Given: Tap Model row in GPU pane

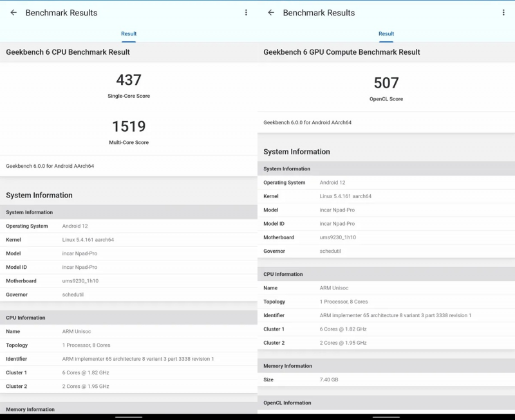Looking at the screenshot, I should pos(386,210).
